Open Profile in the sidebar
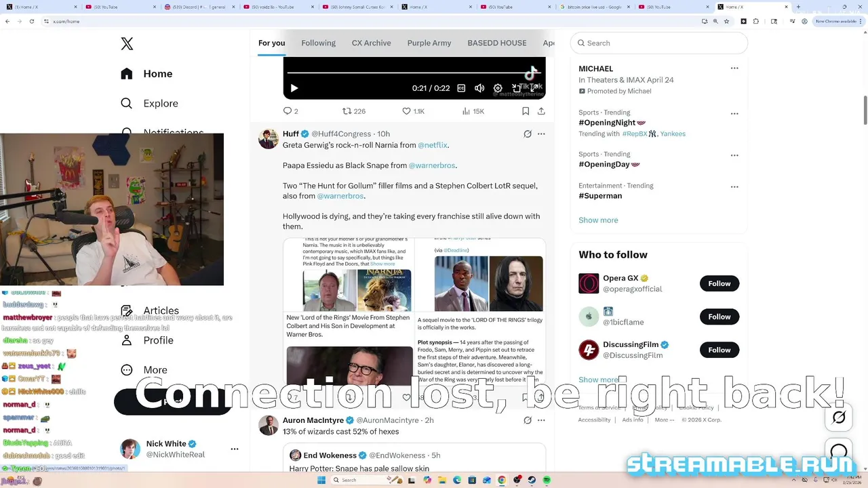Image resolution: width=868 pixels, height=488 pixels. [x=146, y=340]
